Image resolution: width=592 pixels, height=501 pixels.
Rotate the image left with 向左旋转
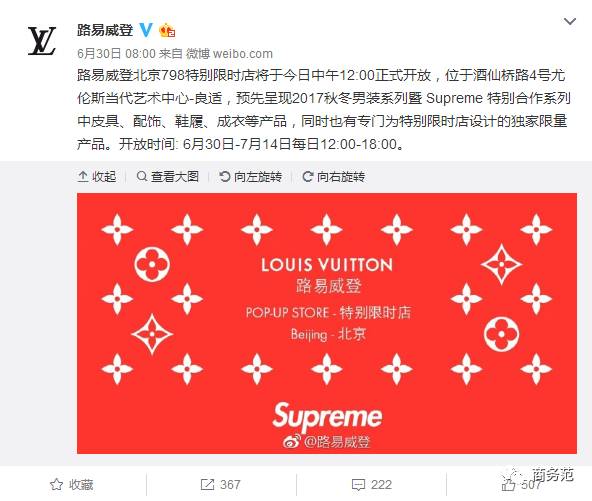[x=251, y=176]
